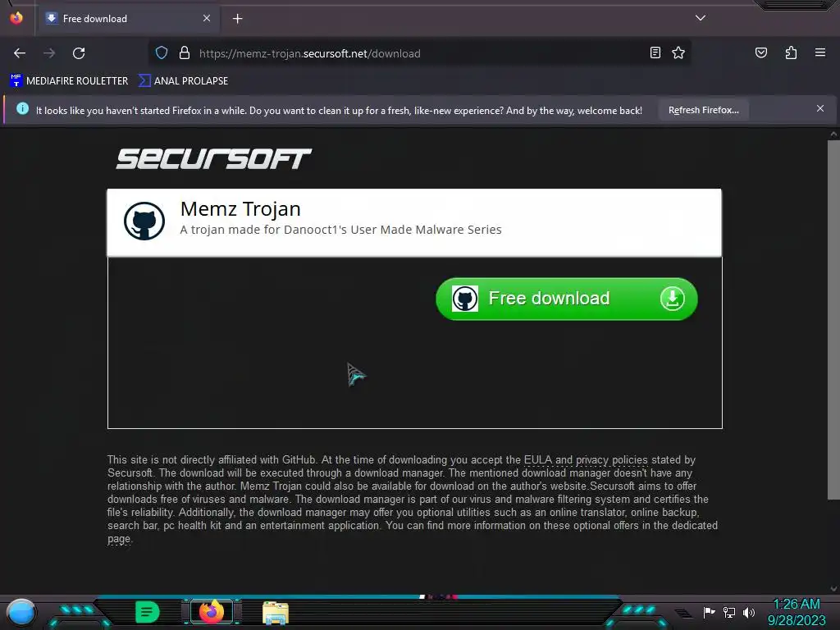Open a new tab with plus button
840x630 pixels.
pyautogui.click(x=237, y=19)
